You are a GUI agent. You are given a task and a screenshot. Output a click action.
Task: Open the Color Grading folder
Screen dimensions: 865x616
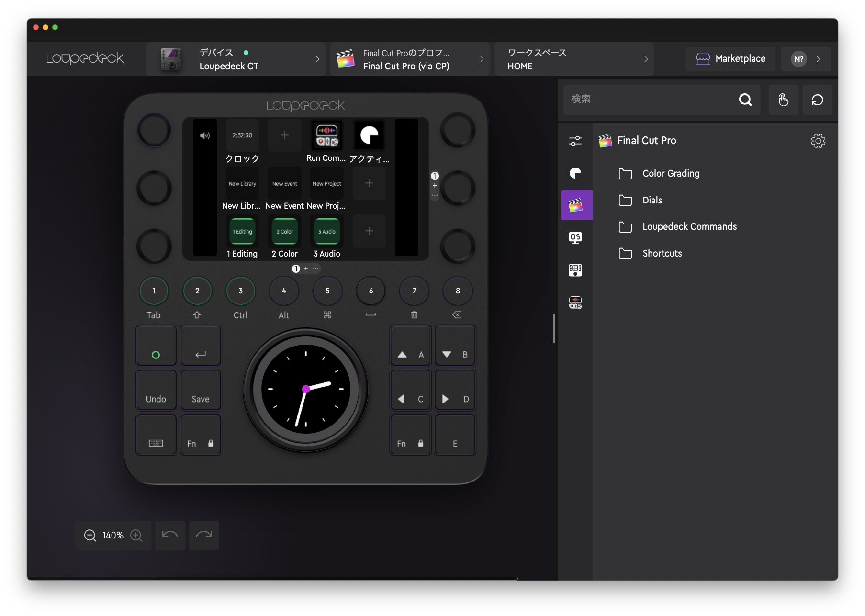pyautogui.click(x=659, y=173)
